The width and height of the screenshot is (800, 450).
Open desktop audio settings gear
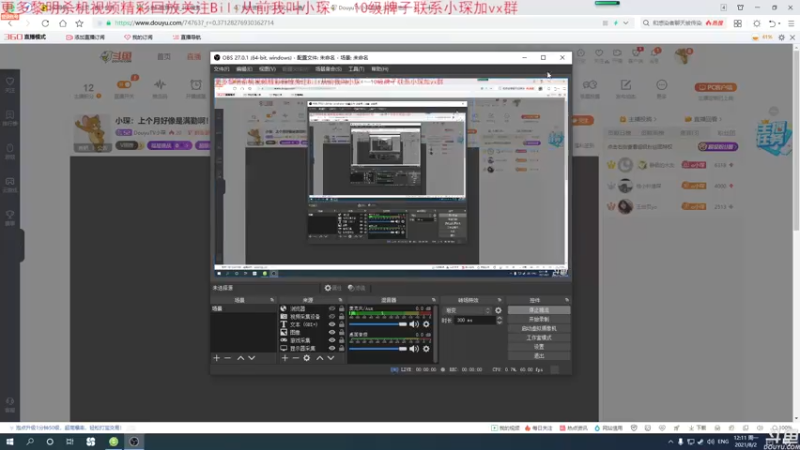(426, 348)
